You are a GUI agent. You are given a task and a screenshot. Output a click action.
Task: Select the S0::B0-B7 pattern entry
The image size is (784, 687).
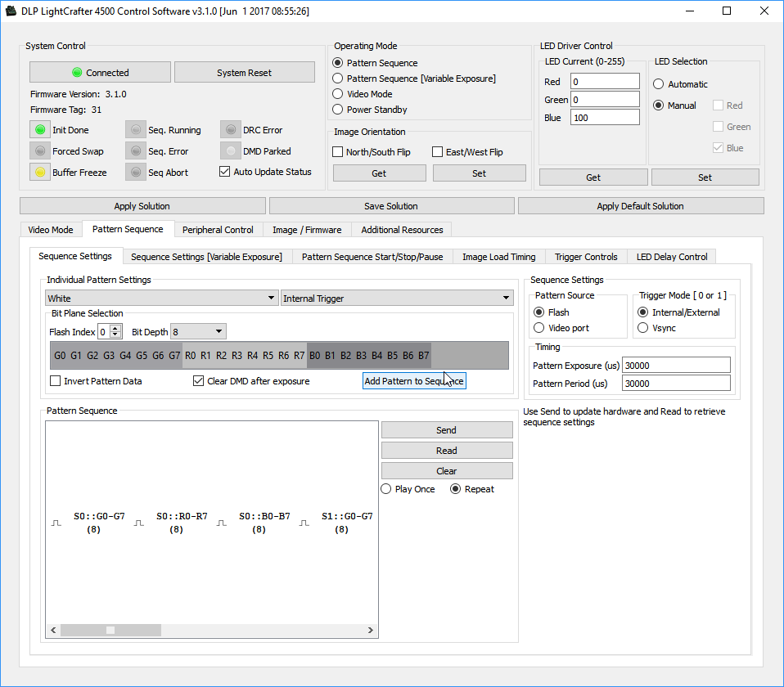click(264, 523)
